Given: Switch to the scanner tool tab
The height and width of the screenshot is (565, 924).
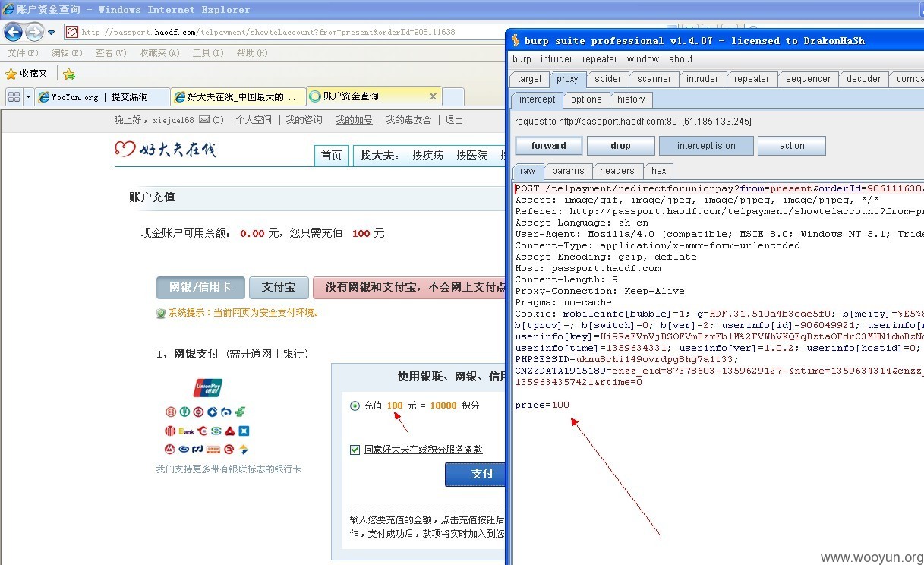Looking at the screenshot, I should pyautogui.click(x=654, y=79).
